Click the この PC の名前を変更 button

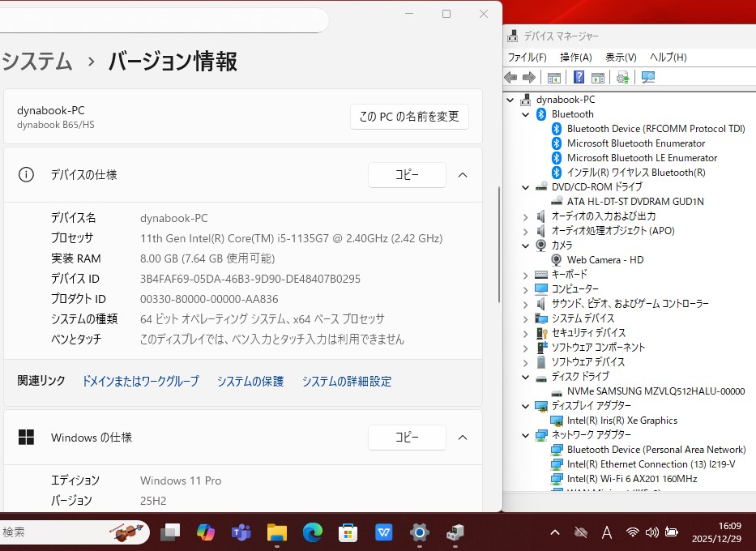[409, 117]
